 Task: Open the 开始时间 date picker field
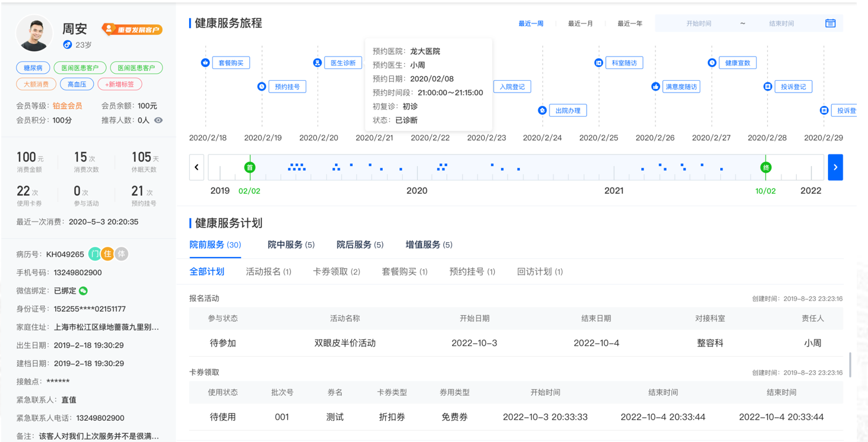698,24
